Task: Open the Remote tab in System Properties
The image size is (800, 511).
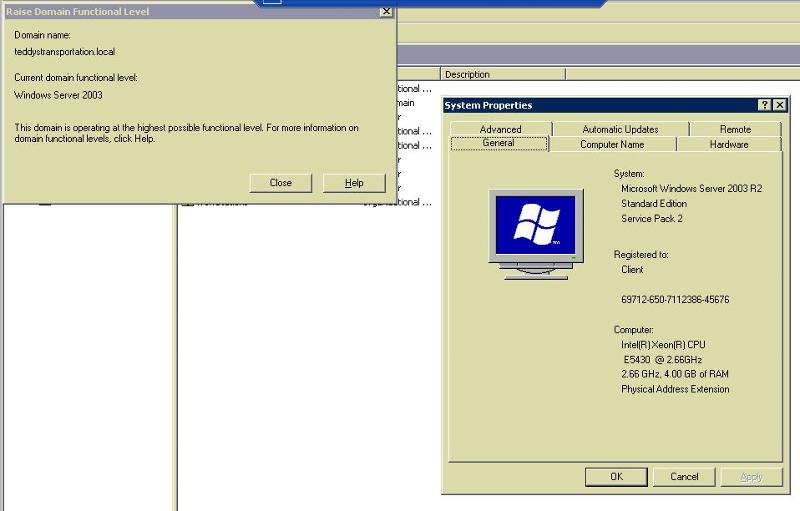Action: (x=735, y=129)
